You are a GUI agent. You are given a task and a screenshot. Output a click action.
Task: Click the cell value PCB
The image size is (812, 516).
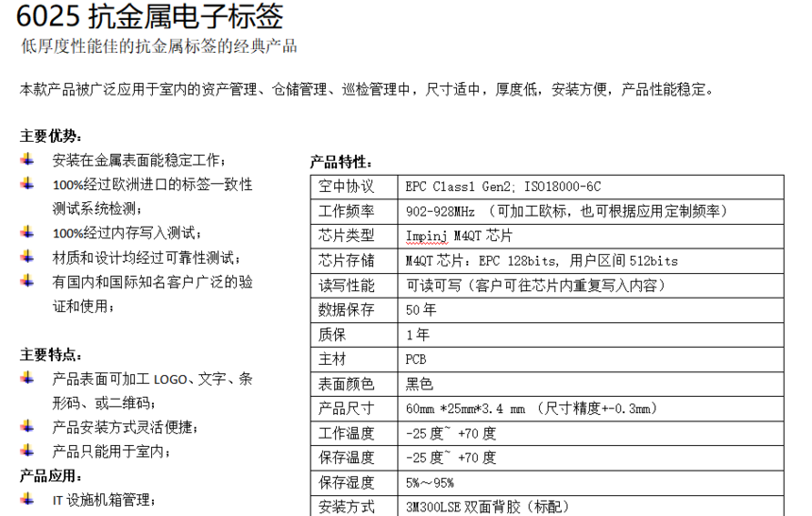591,359
